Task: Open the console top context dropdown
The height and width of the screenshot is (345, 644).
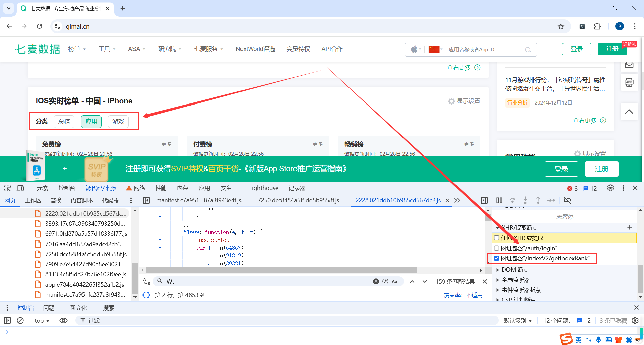Action: (x=42, y=321)
